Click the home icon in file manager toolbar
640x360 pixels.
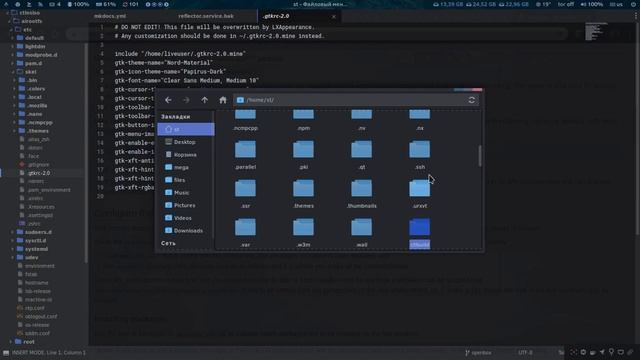tap(222, 100)
